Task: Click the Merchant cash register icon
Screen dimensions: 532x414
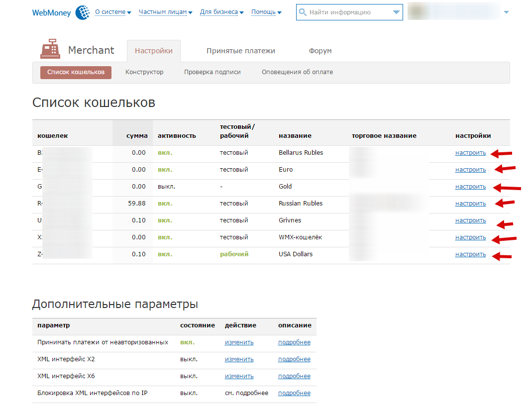Action: pyautogui.click(x=50, y=50)
